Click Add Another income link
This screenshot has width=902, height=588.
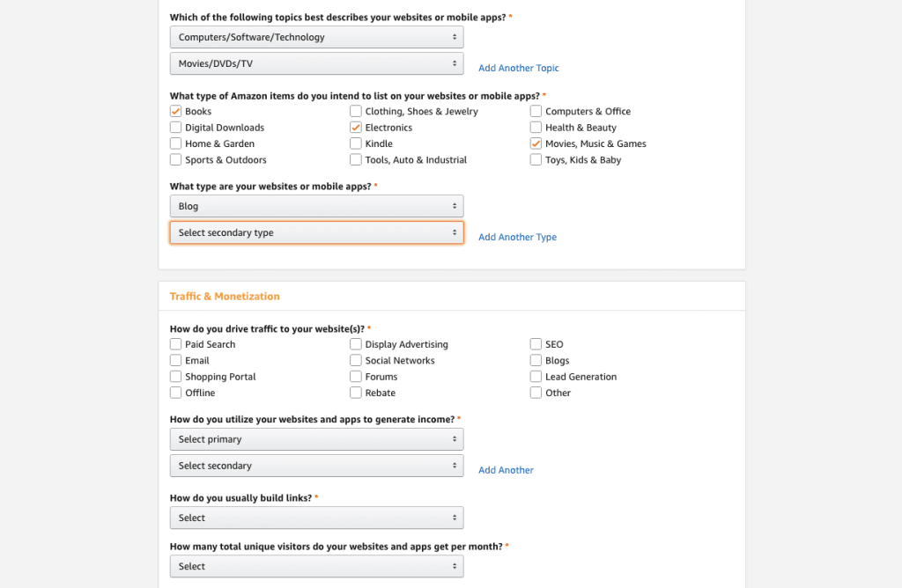pos(506,470)
